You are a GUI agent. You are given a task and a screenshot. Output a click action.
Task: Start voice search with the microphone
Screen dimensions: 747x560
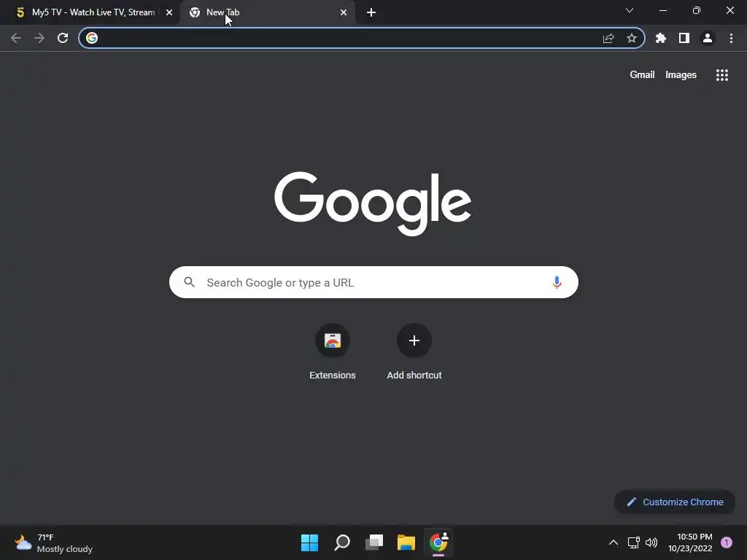pos(557,282)
